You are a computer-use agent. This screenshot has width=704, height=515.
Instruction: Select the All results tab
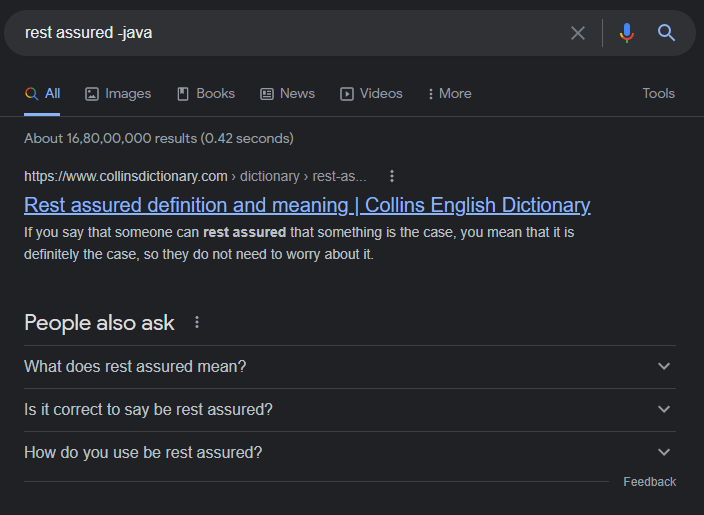point(42,94)
